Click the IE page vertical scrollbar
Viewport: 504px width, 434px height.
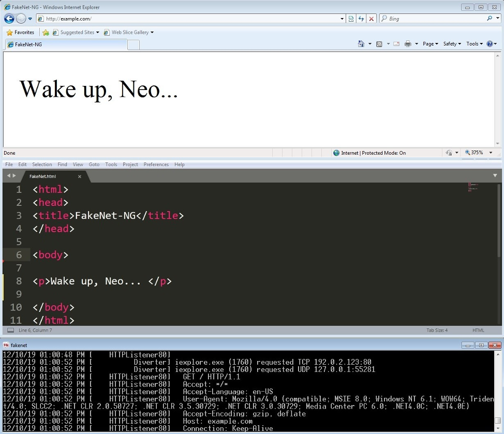pos(498,99)
